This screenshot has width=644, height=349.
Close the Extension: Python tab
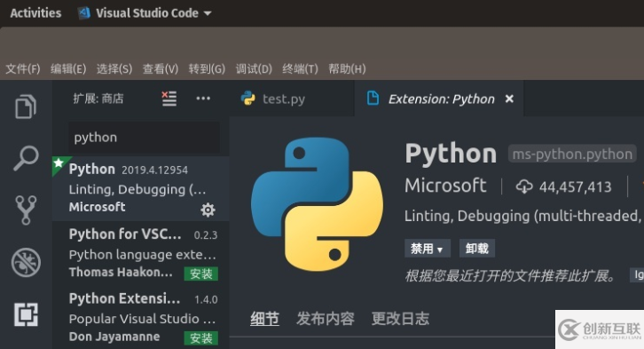pos(509,99)
